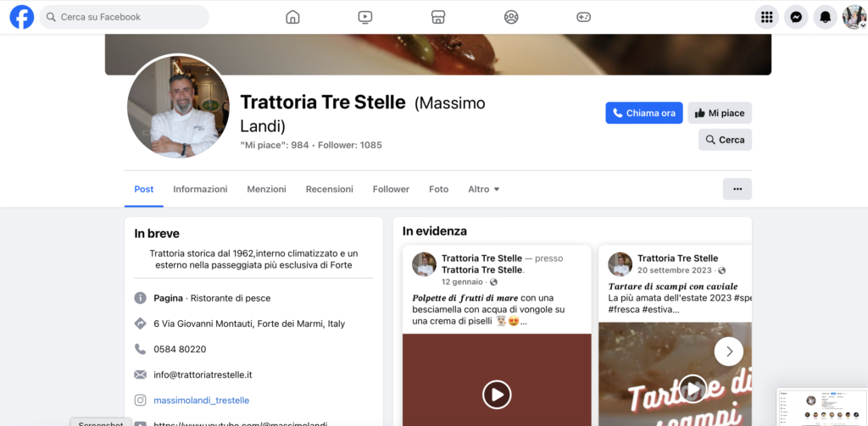Open the apps grid menu icon
The width and height of the screenshot is (868, 426).
766,17
